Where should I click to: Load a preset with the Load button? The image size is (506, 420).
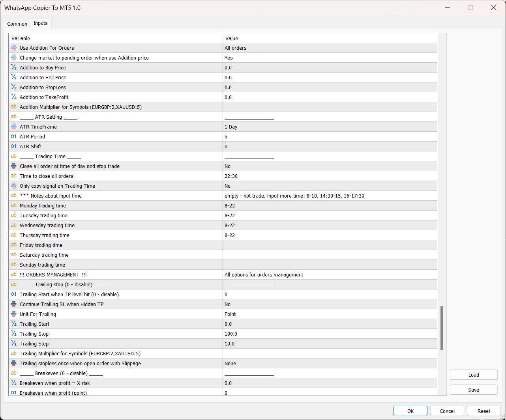pos(474,375)
